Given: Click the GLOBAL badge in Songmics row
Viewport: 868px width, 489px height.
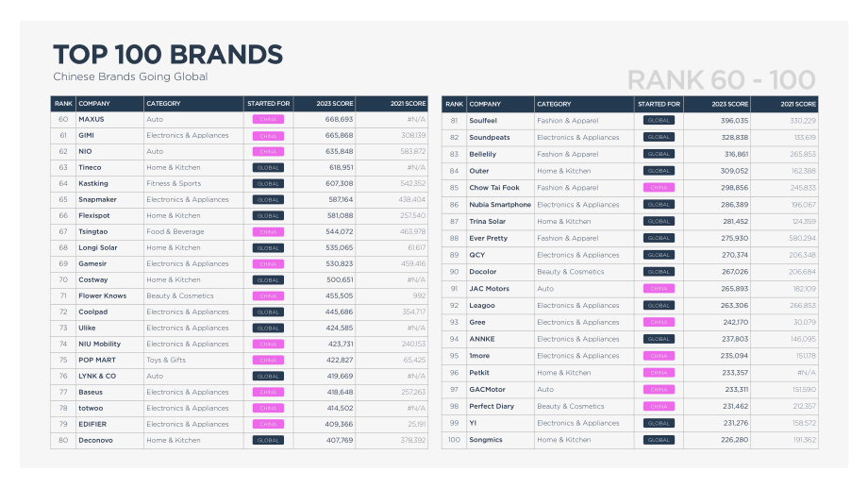Looking at the screenshot, I should [659, 440].
